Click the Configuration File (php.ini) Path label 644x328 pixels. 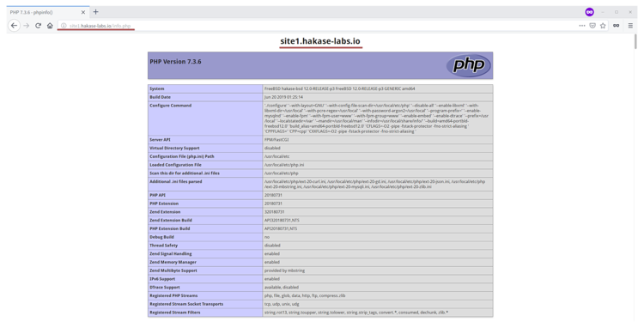tap(182, 156)
